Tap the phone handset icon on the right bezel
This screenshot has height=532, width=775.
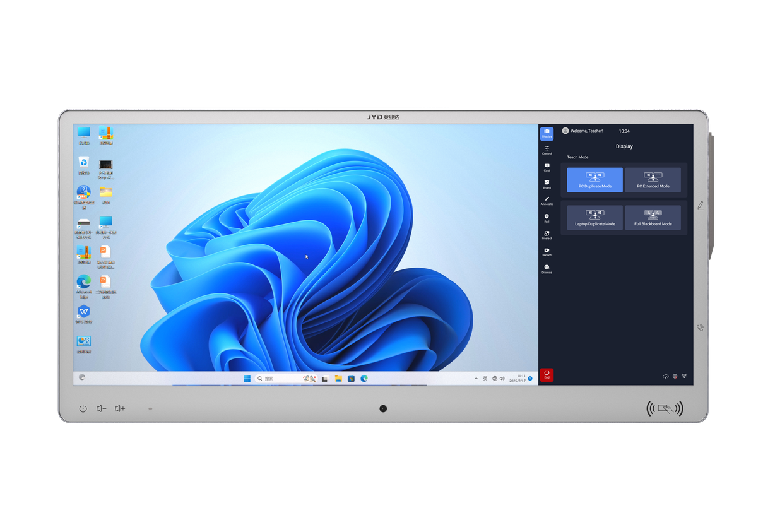[700, 328]
